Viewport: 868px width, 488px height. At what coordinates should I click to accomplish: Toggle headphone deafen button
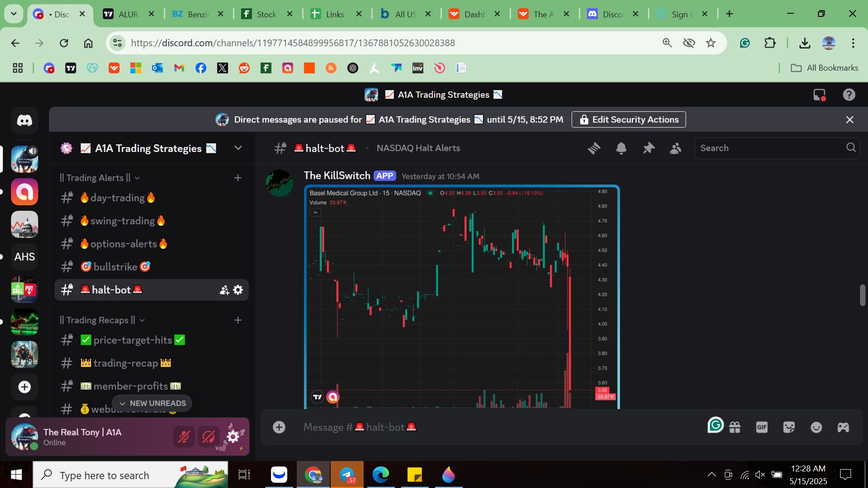(208, 436)
